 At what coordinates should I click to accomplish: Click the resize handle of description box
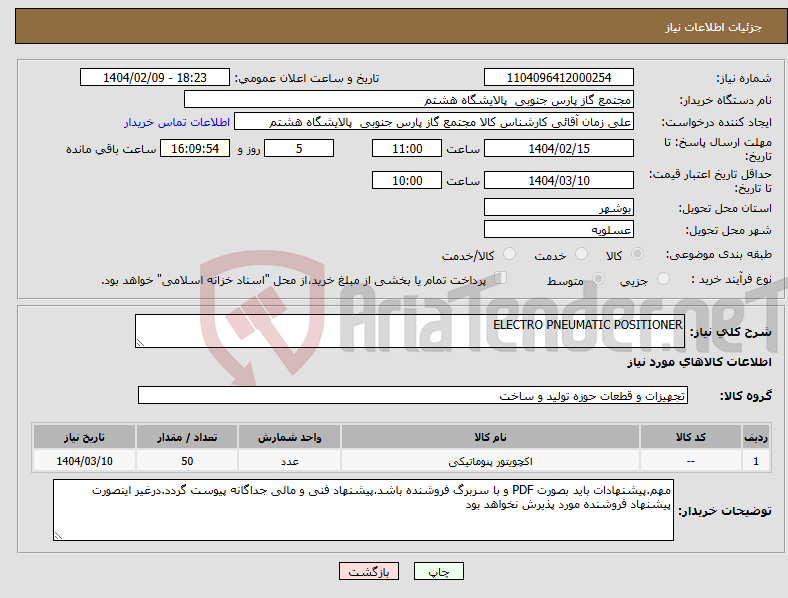[140, 343]
